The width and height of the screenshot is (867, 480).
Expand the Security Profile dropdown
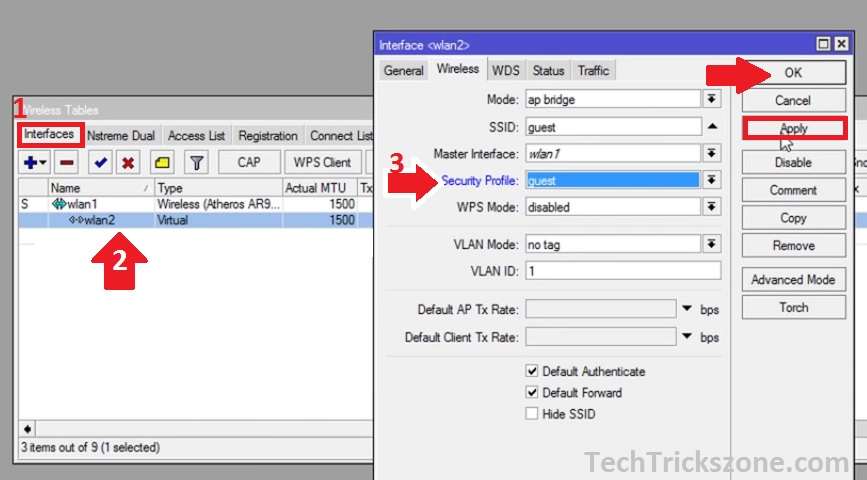point(712,180)
